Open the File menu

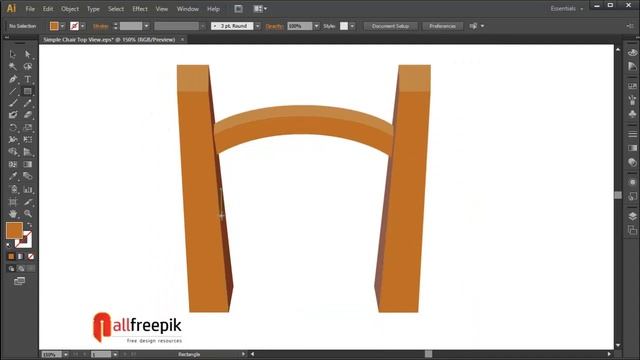pyautogui.click(x=30, y=9)
